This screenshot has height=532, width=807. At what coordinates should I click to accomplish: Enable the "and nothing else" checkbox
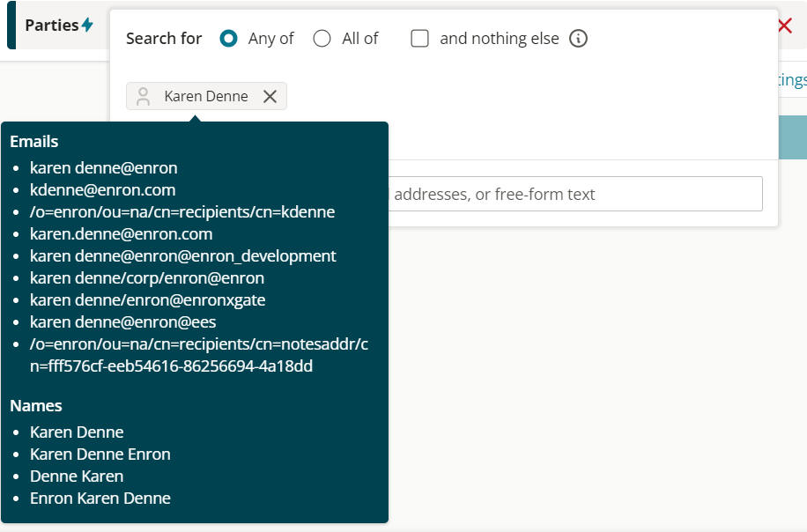click(x=420, y=39)
